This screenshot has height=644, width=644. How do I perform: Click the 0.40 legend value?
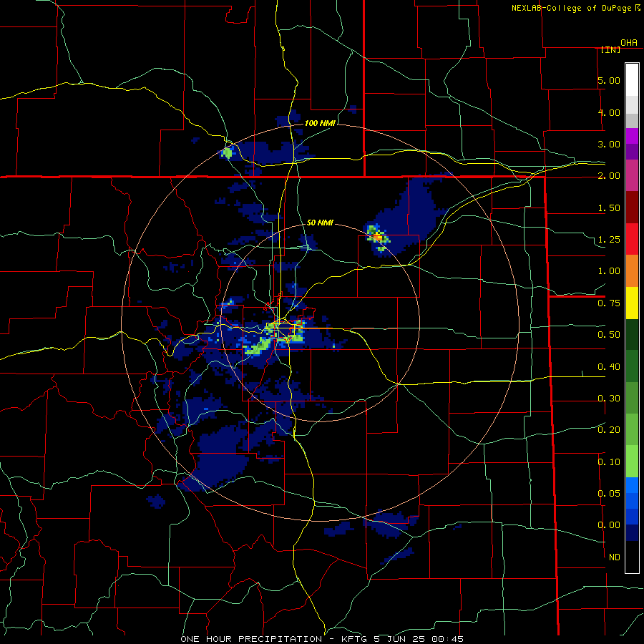click(x=609, y=367)
